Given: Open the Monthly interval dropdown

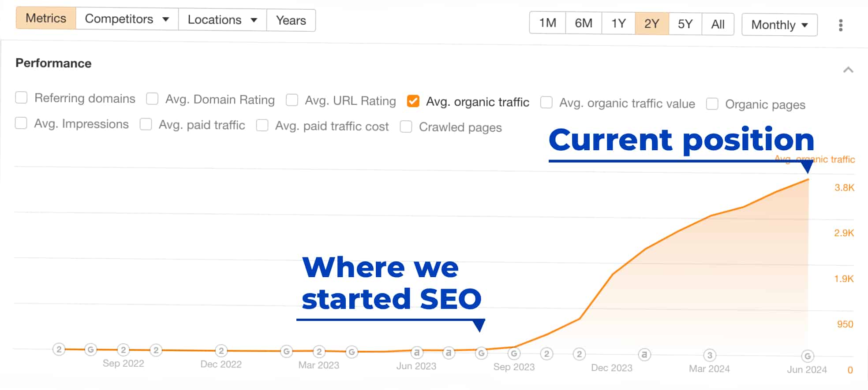Looking at the screenshot, I should [779, 25].
